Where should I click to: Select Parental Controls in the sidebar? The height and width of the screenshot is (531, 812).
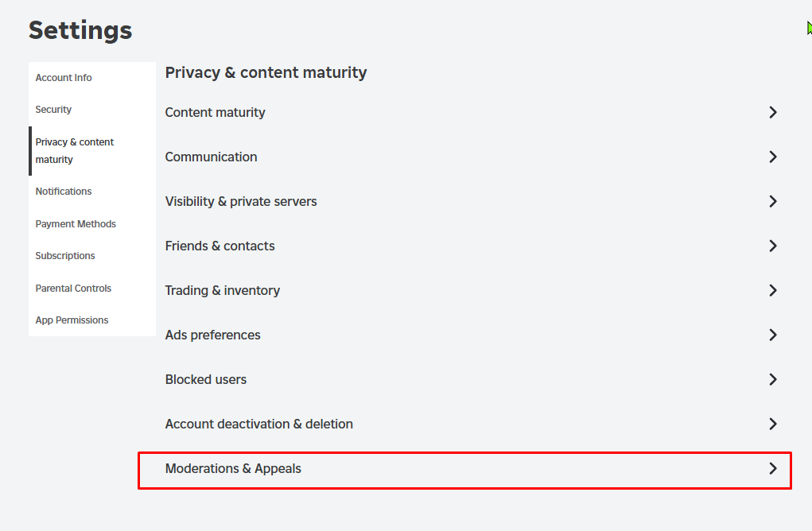pos(73,288)
